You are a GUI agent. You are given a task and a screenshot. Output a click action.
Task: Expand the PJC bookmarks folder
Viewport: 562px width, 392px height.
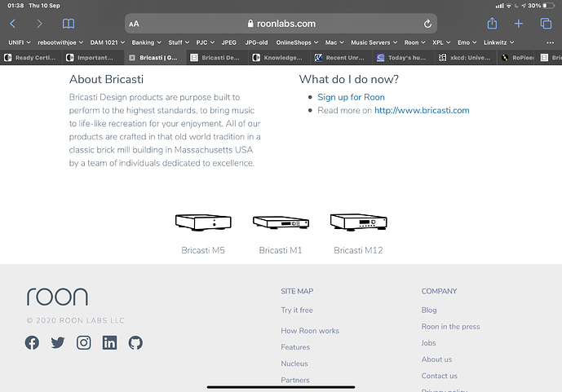point(205,42)
